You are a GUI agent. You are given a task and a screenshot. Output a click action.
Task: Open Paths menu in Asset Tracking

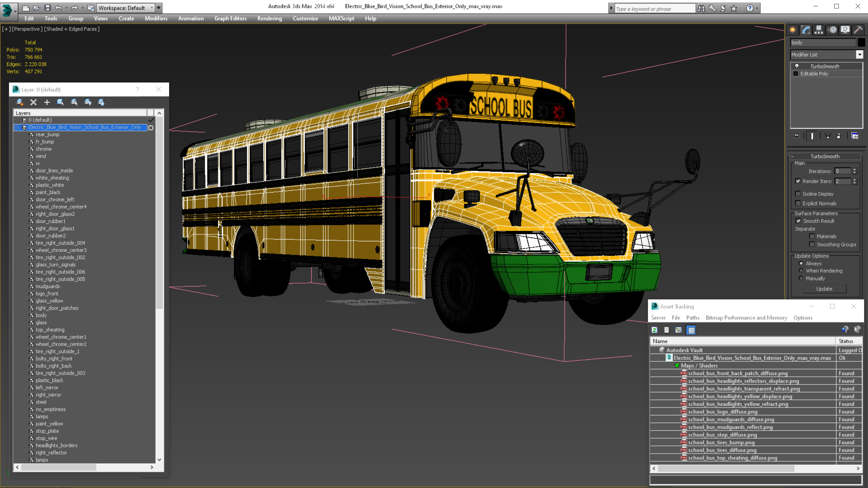tap(693, 318)
